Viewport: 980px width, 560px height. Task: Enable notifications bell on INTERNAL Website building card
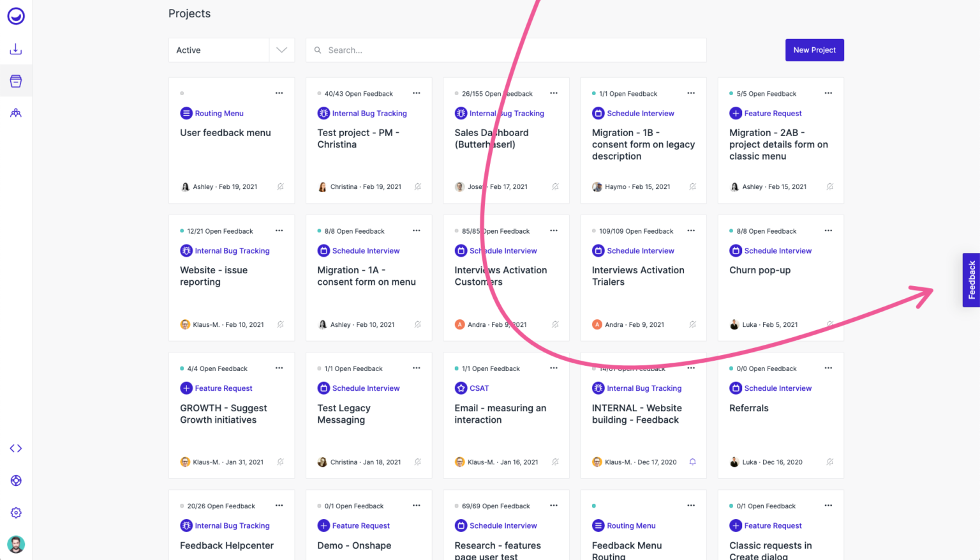(692, 462)
